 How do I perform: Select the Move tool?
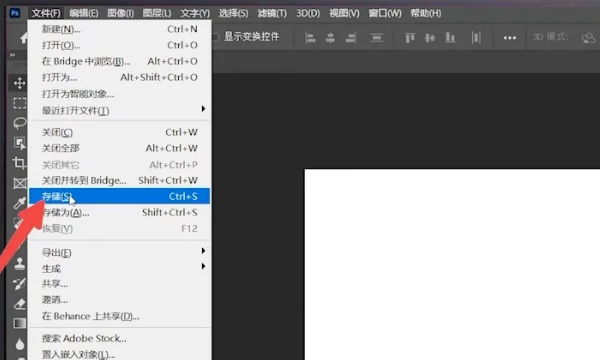tap(19, 83)
